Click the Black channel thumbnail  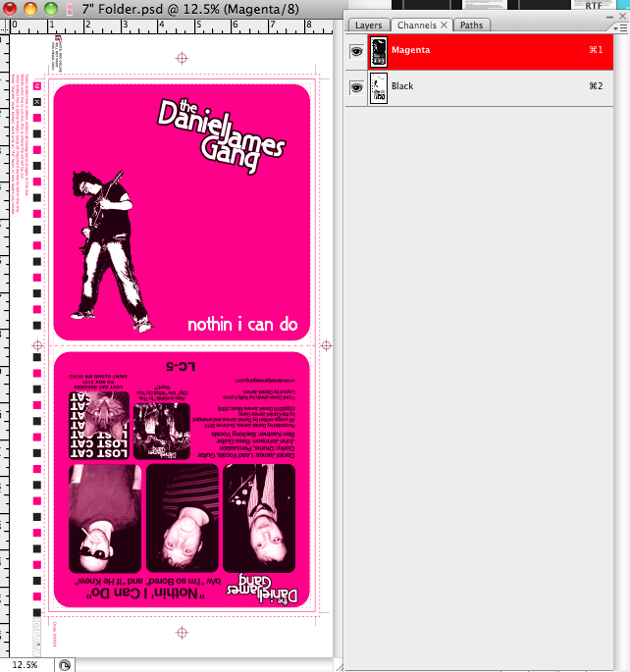tap(378, 90)
